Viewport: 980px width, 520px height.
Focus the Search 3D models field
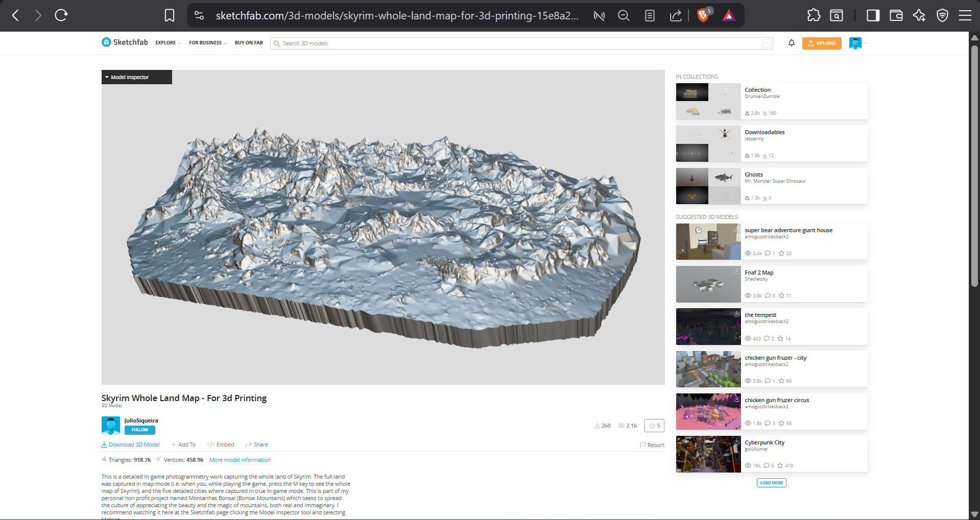click(521, 43)
